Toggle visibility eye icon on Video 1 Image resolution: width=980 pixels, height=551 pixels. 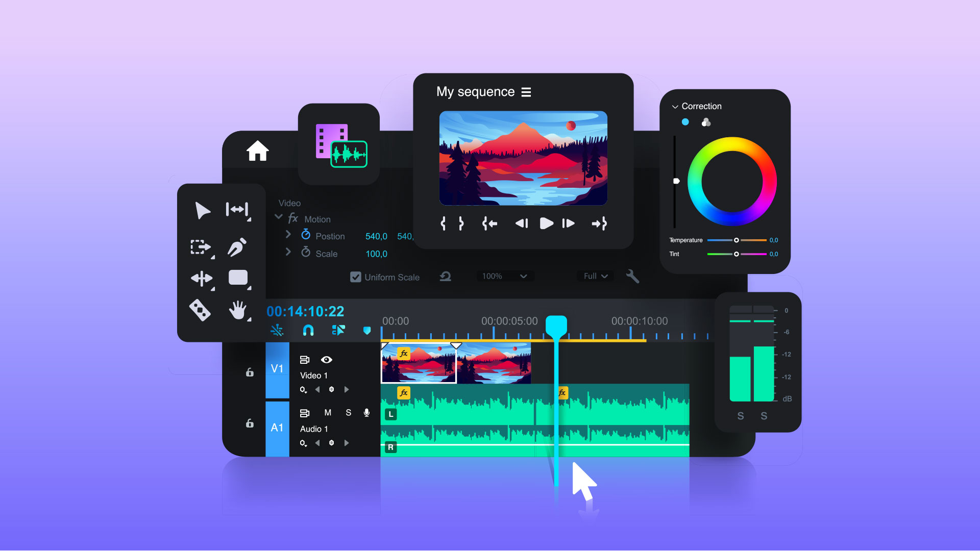coord(326,359)
